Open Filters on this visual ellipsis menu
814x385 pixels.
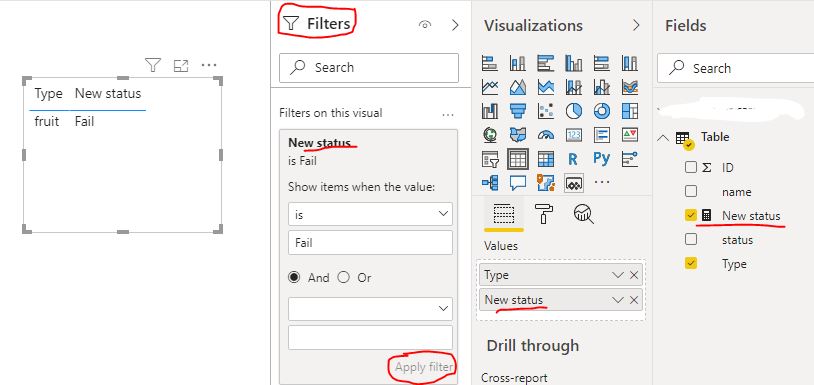tap(447, 114)
